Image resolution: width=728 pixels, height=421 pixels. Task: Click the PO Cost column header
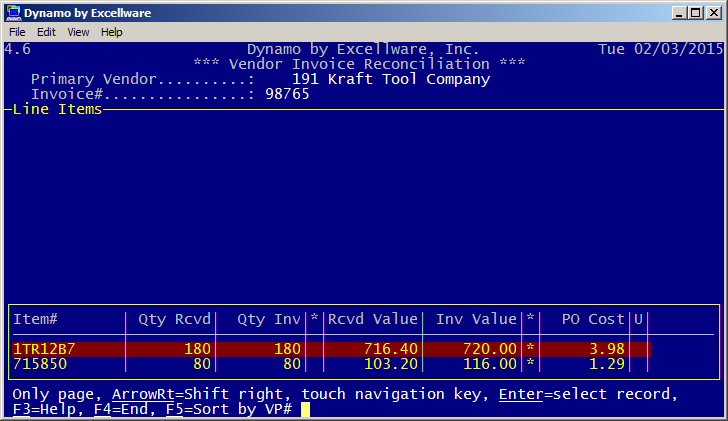click(593, 319)
